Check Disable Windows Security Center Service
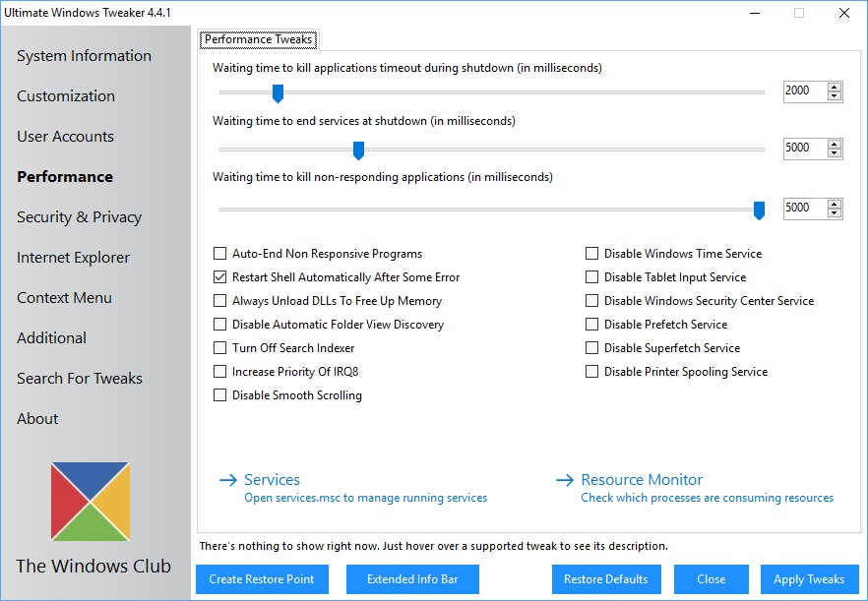This screenshot has width=868, height=601. pyautogui.click(x=591, y=301)
